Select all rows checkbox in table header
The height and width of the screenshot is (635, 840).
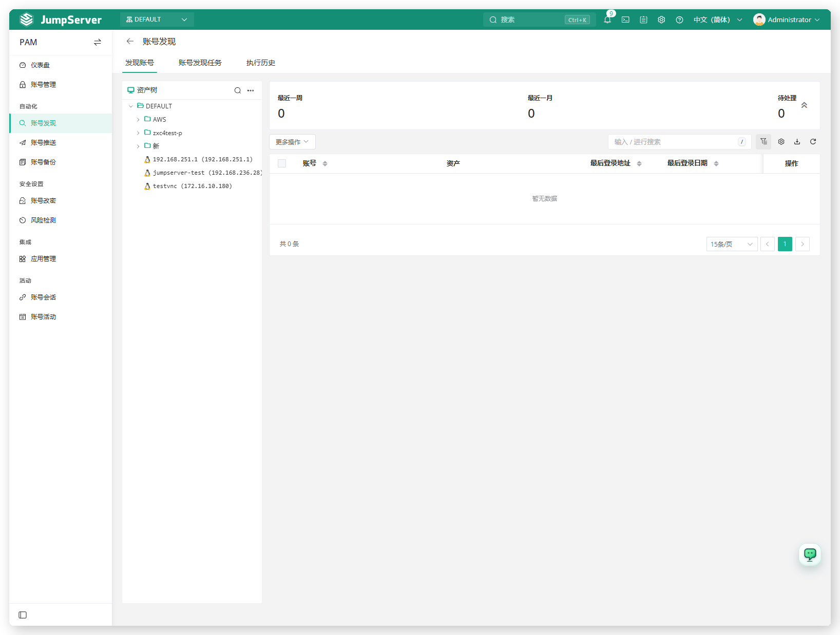(x=282, y=163)
